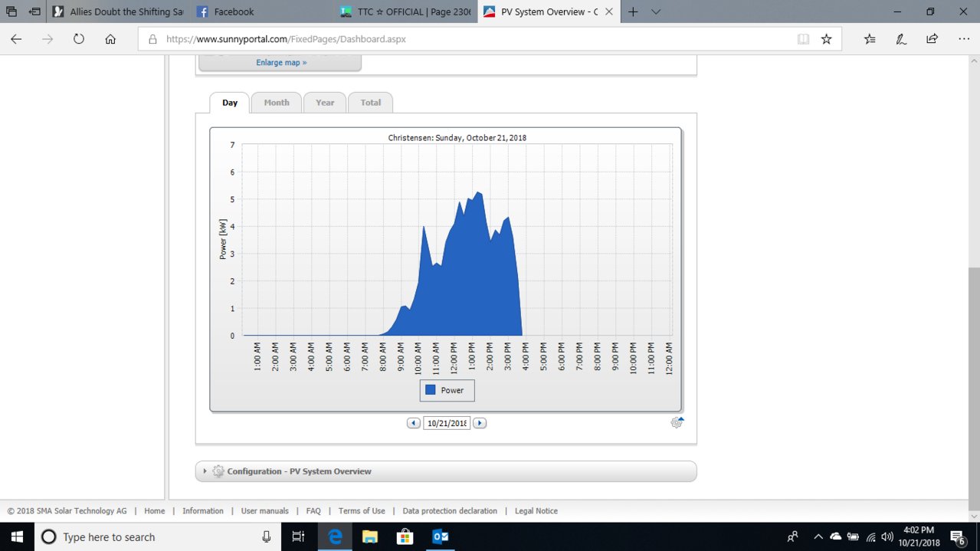Click the Power legend label
The width and height of the screenshot is (980, 551).
(452, 390)
